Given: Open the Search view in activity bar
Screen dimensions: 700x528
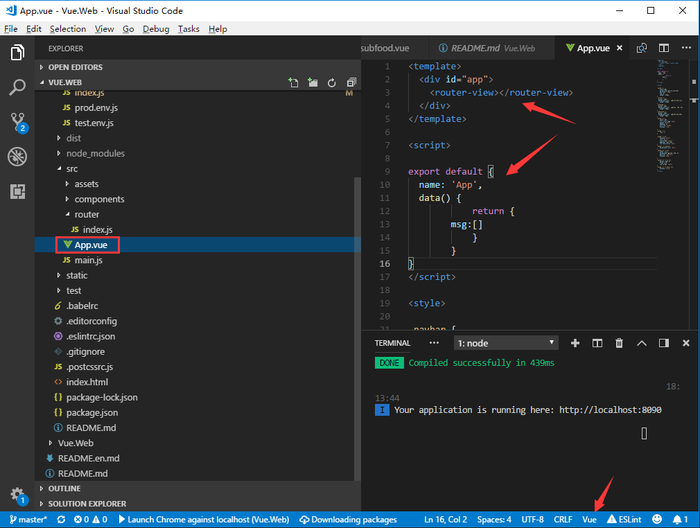Looking at the screenshot, I should tap(17, 87).
